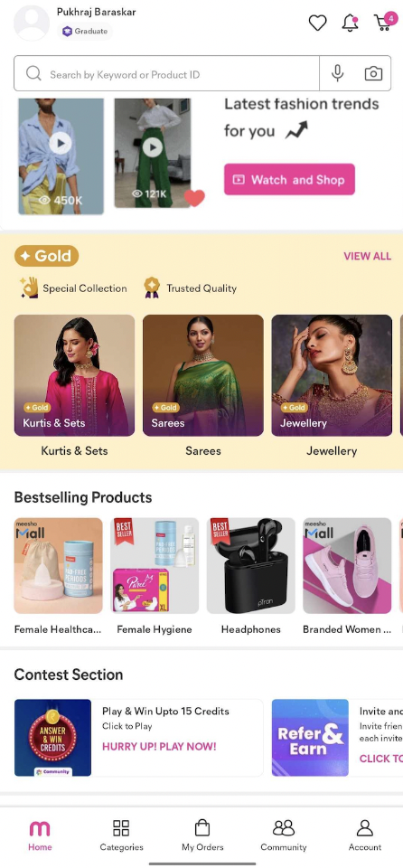Tap the red heart on video

(x=194, y=198)
